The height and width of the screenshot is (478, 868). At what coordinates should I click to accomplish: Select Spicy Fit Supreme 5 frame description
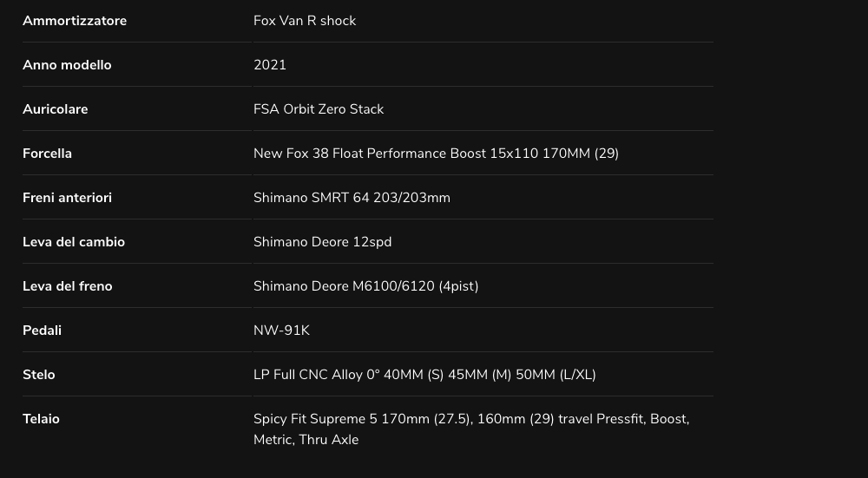coord(471,429)
